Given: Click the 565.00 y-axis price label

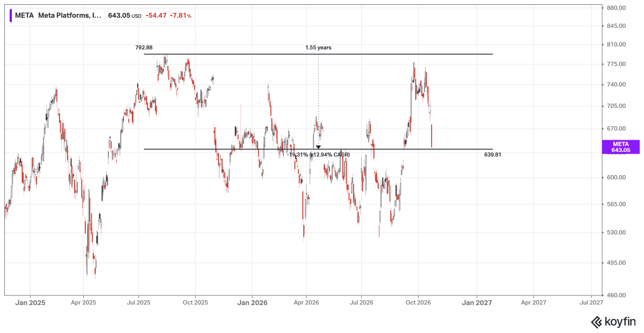Looking at the screenshot, I should click(616, 204).
